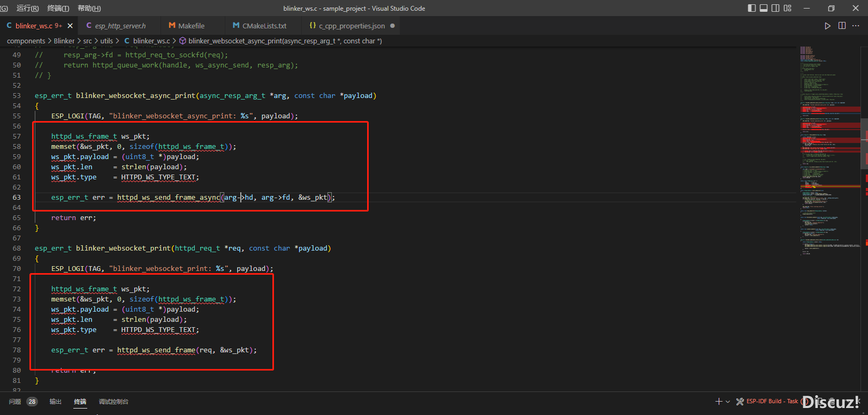Open the 问题 panel tab

15,402
